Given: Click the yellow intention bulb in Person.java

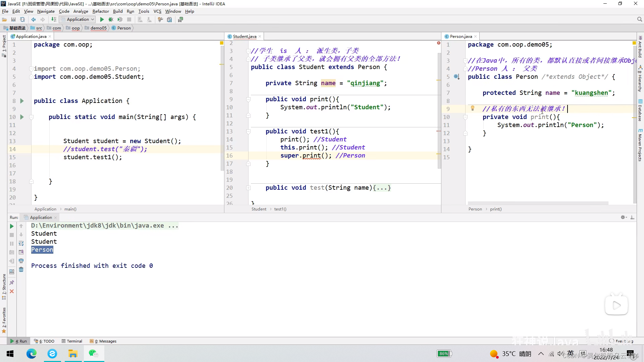Looking at the screenshot, I should pos(472,108).
